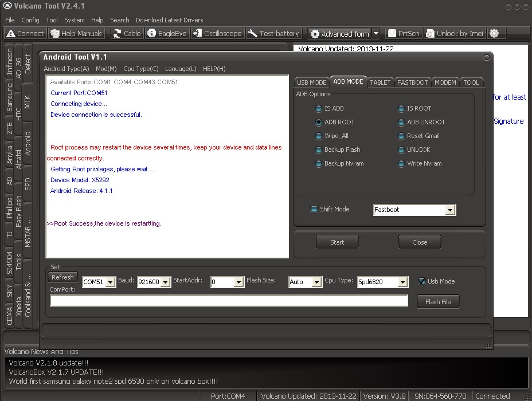
Task: Switch to the TOOL tab
Action: (x=471, y=82)
